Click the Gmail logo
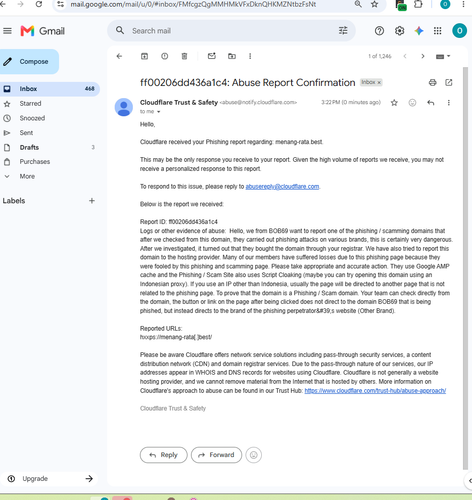Screen dimensions: 472x500 [x=42, y=31]
